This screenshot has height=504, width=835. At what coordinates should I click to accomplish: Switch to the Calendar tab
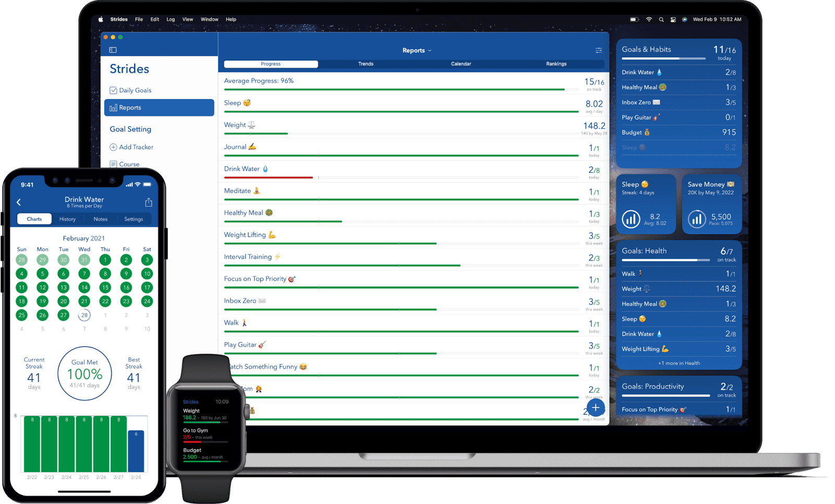[x=461, y=64]
